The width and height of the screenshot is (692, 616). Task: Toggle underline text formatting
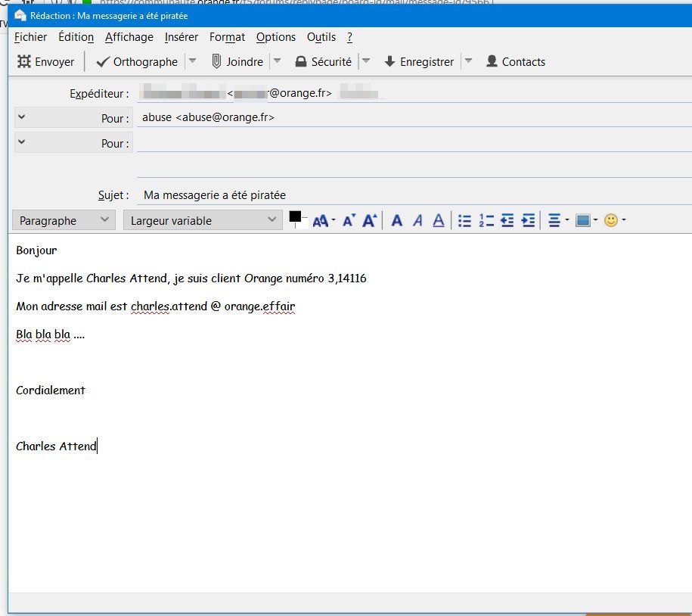click(439, 221)
